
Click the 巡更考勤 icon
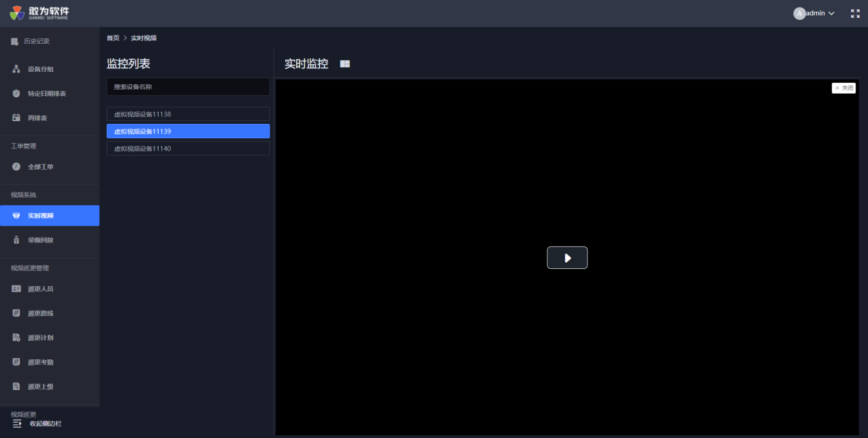click(16, 362)
